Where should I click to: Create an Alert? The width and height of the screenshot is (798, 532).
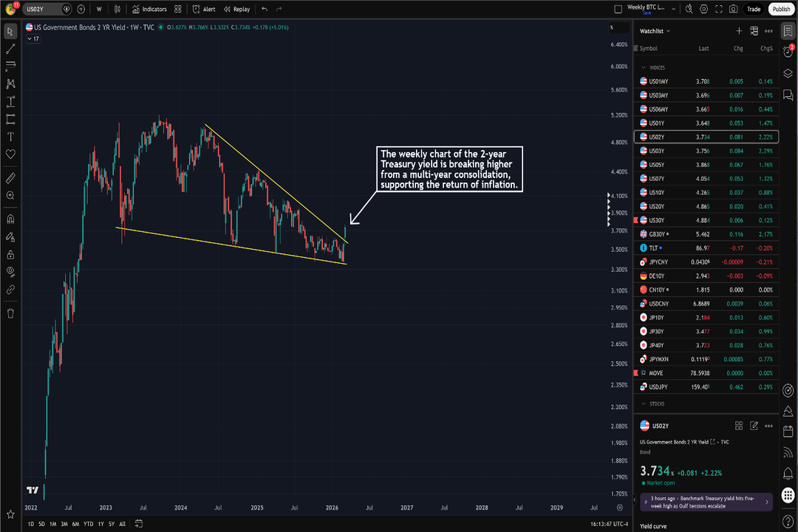point(204,9)
